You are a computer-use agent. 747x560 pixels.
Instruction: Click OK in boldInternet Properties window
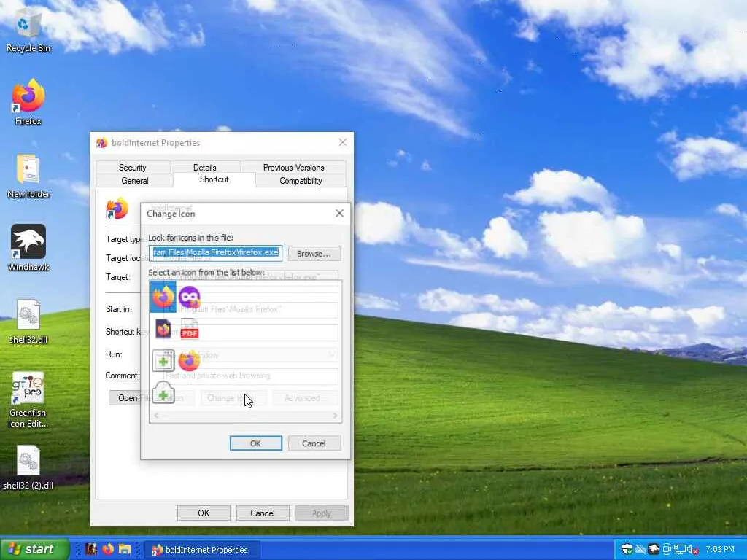pyautogui.click(x=204, y=513)
